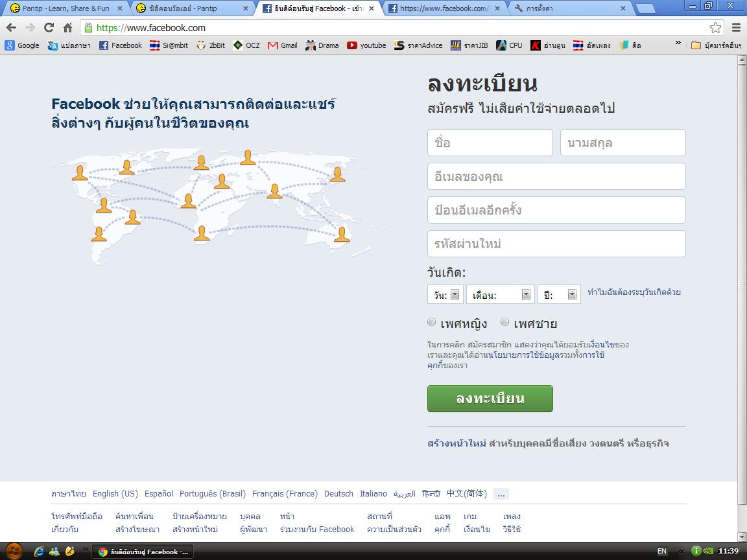This screenshot has height=560, width=747.
Task: Open the อ่านตูน bookmark
Action: pos(548,45)
